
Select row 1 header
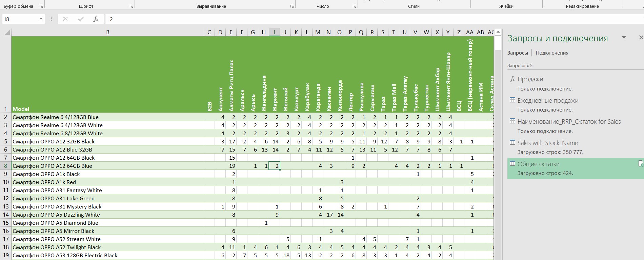click(x=5, y=75)
